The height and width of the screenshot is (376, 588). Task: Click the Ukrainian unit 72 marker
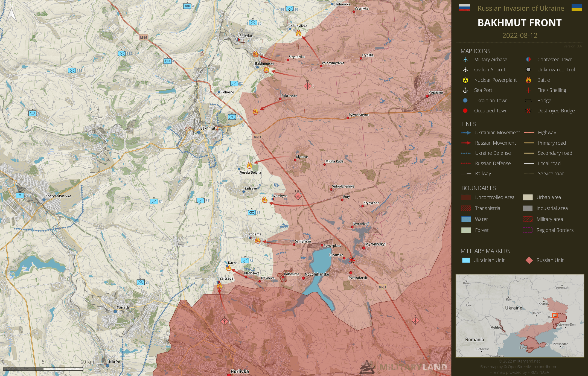(252, 212)
